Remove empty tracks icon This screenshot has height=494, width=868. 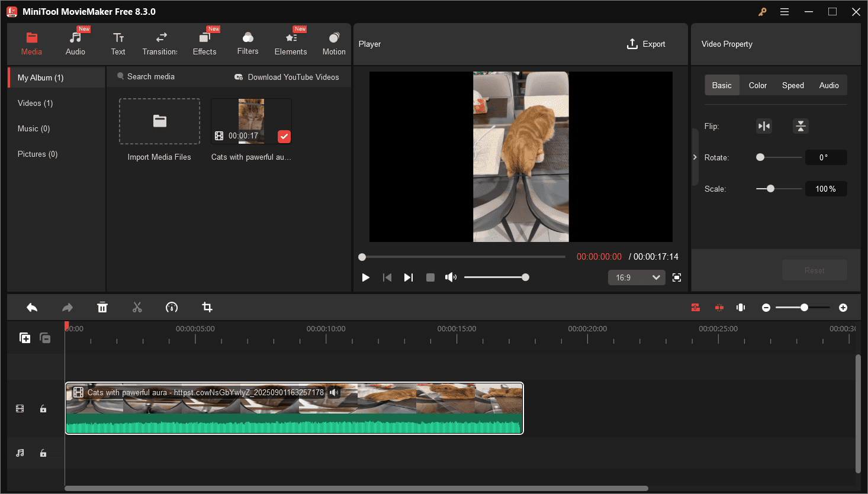click(x=45, y=338)
